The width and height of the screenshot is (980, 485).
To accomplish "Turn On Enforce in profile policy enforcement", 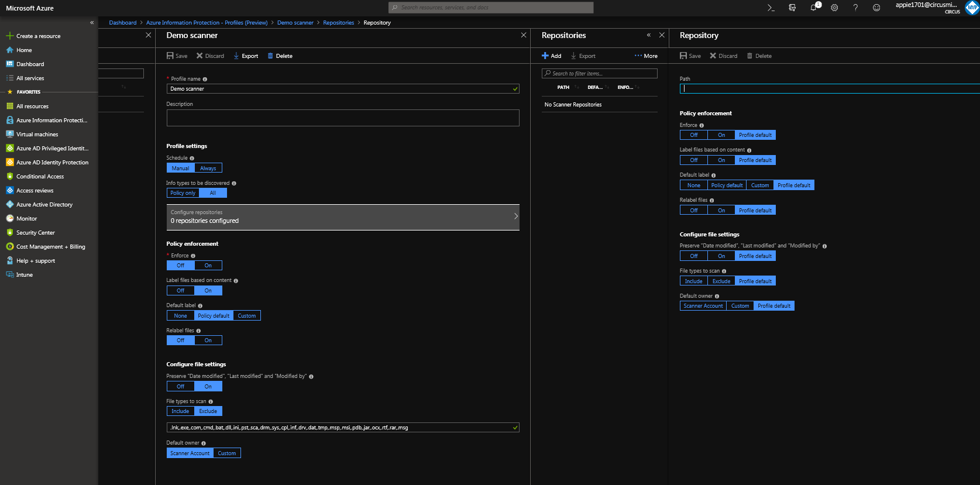I will (208, 266).
